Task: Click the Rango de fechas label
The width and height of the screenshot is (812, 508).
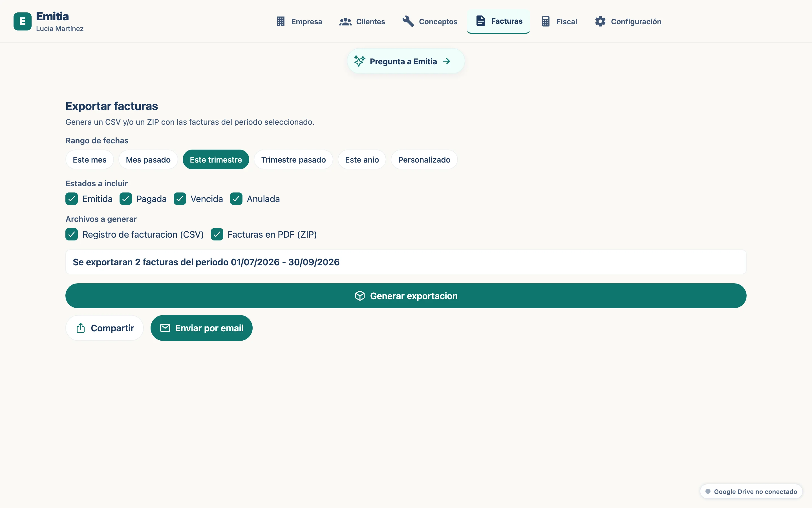Action: point(97,141)
